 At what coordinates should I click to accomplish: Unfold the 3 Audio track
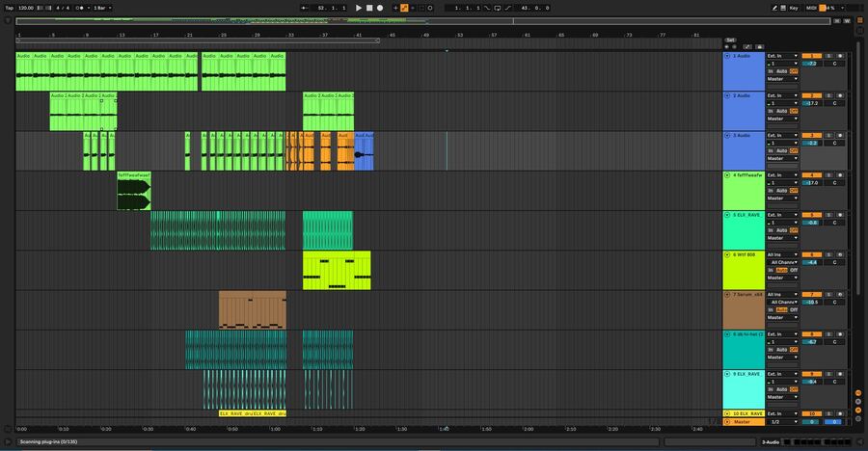(x=727, y=136)
